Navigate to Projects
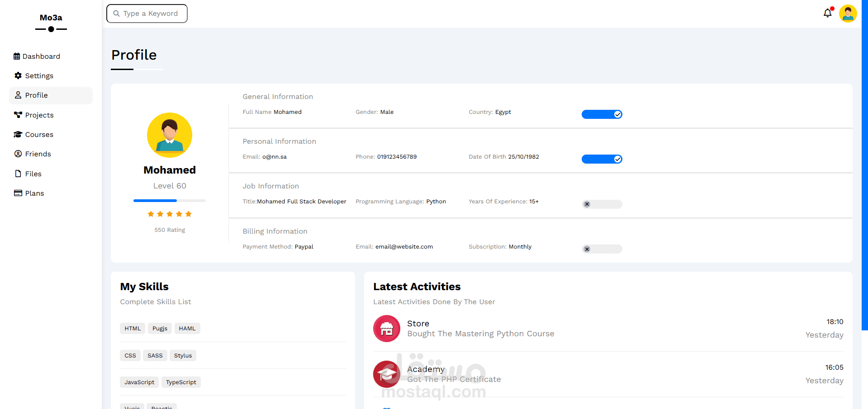 click(51, 115)
